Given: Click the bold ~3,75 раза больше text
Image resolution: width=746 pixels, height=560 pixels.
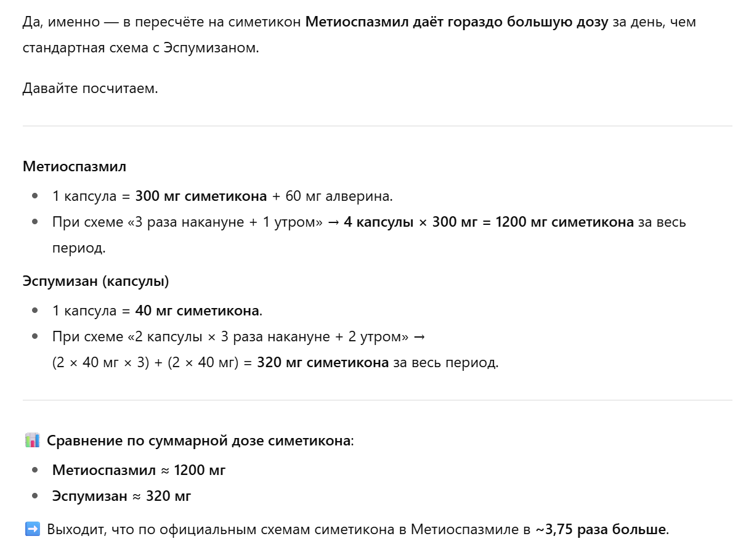Looking at the screenshot, I should coord(601,529).
